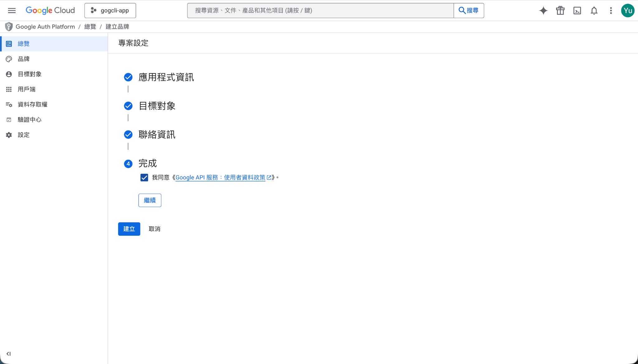Image resolution: width=638 pixels, height=364 pixels.
Task: Click the Gemini sparkle assistant icon
Action: (x=543, y=10)
